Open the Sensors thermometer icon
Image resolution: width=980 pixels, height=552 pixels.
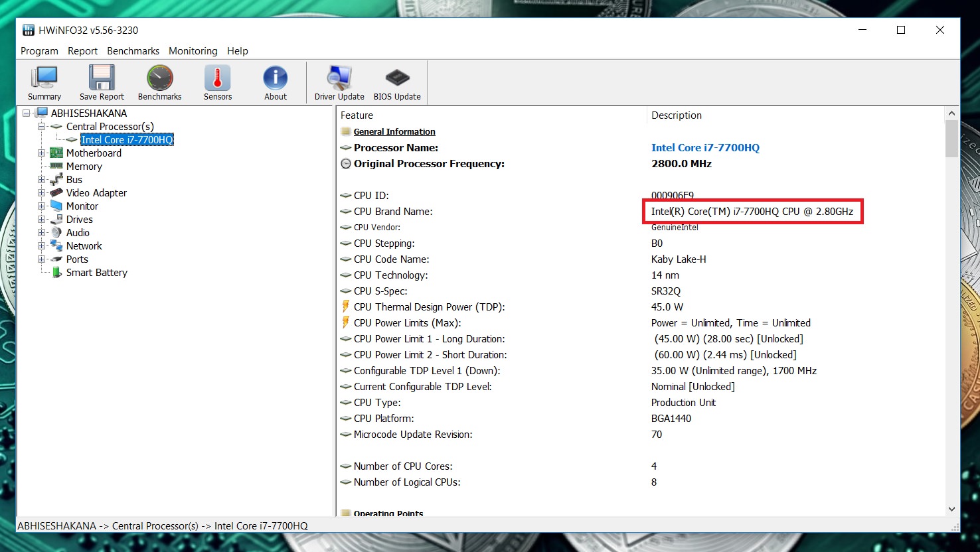point(218,78)
